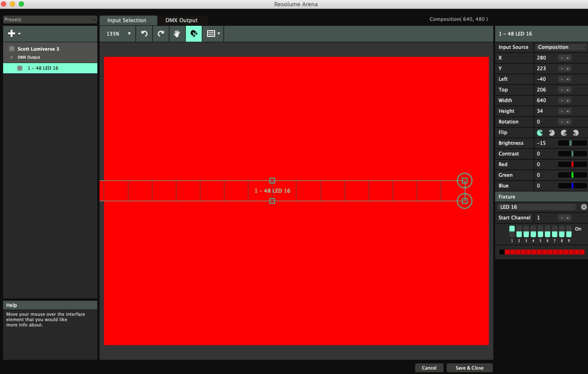588x374 pixels.
Task: Toggle Scott Lumiverse 3 checkbox
Action: 12,49
